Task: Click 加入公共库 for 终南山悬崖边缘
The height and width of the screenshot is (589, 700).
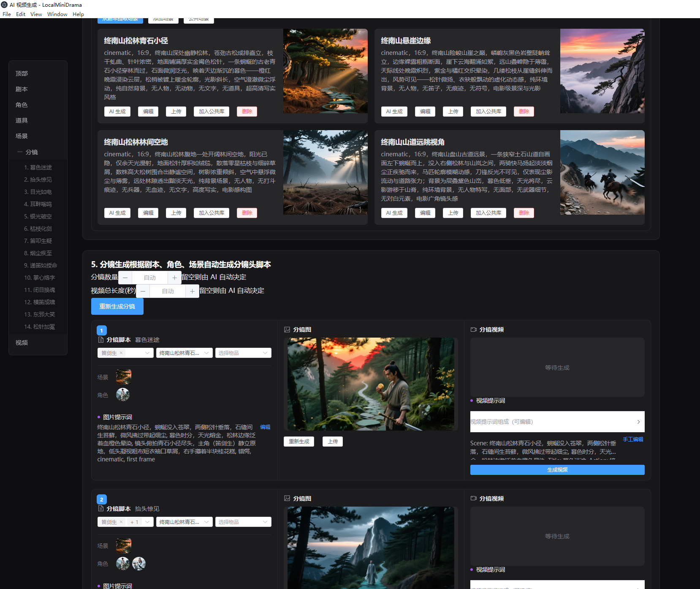Action: [488, 112]
